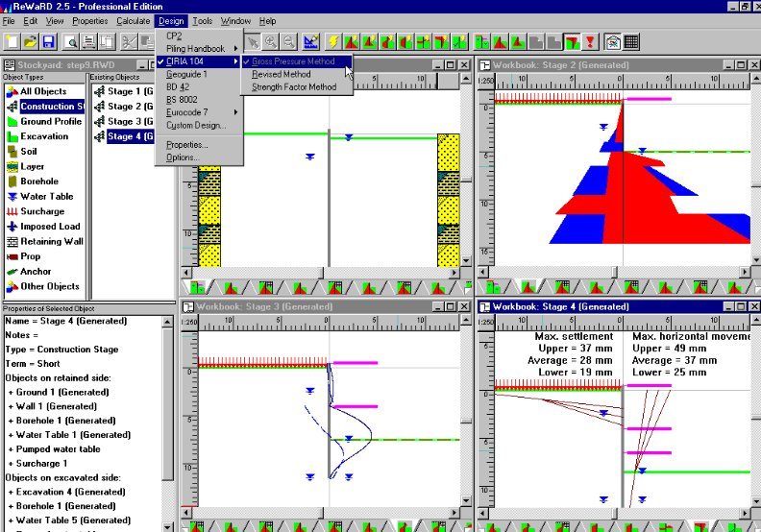The image size is (761, 532).
Task: Click the Save floppy disk icon
Action: coord(48,42)
